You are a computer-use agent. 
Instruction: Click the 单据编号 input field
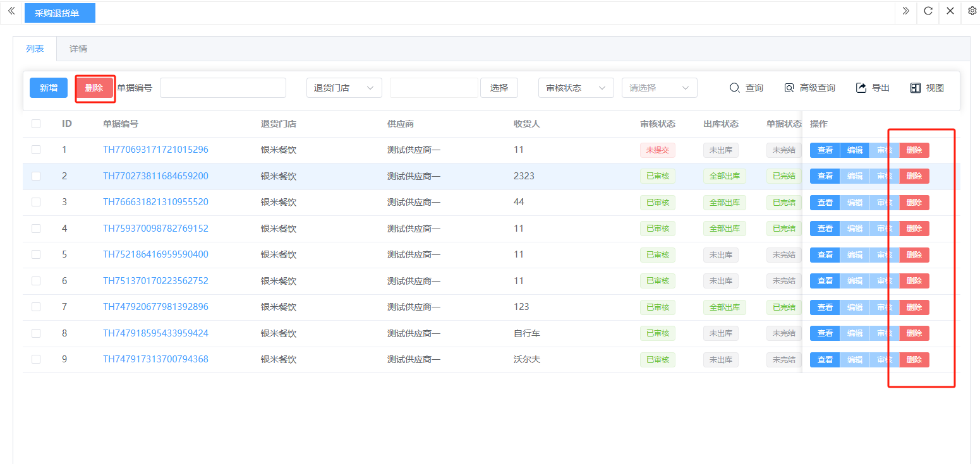(222, 88)
